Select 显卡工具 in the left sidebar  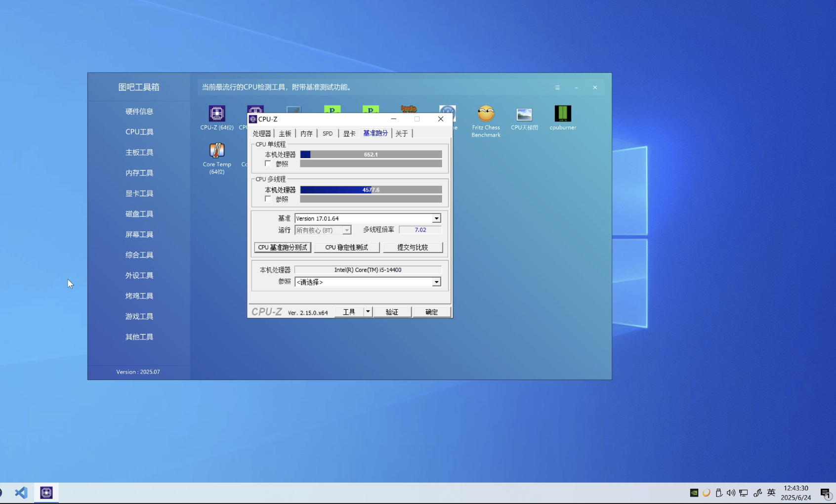click(x=139, y=193)
